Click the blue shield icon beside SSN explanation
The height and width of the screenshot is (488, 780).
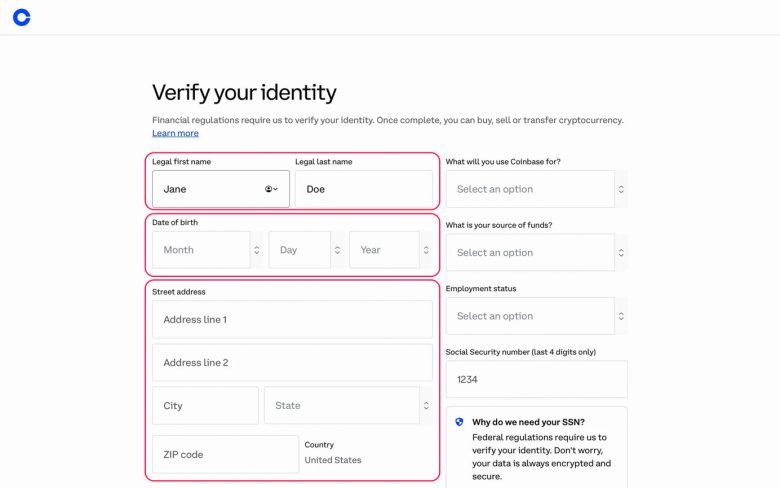tap(459, 422)
